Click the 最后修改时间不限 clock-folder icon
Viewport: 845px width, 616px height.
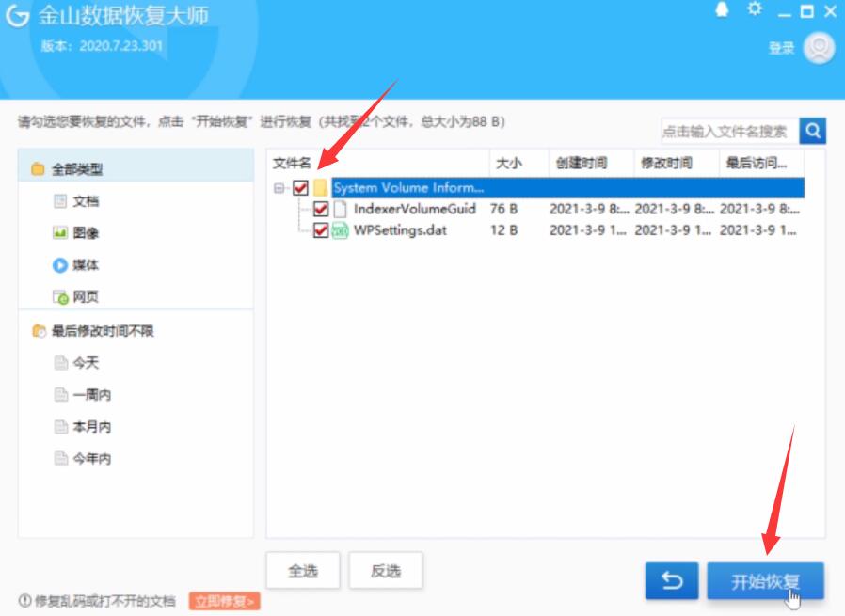click(39, 331)
